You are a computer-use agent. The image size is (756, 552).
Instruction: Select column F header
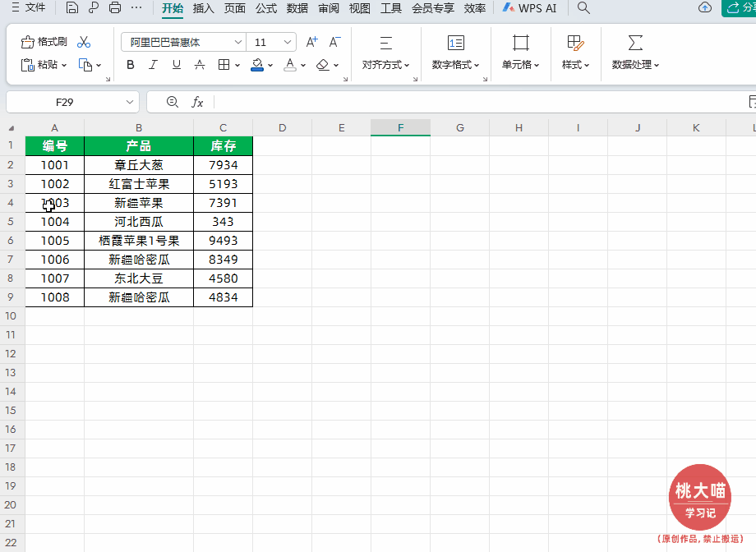tap(401, 128)
